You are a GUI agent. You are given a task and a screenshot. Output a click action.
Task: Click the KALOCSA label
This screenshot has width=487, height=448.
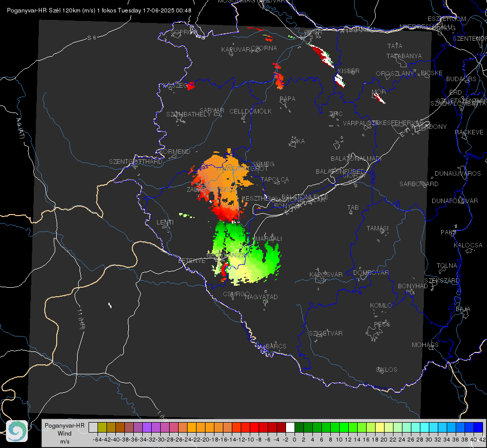468,245
